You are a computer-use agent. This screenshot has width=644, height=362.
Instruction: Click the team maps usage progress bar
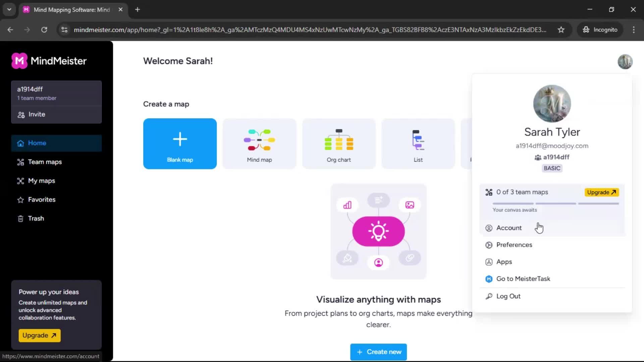tap(555, 203)
